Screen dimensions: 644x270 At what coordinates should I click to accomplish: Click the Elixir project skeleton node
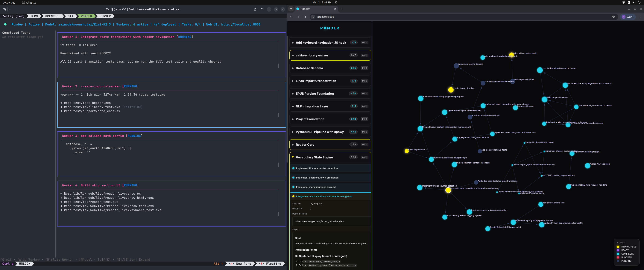click(x=544, y=99)
